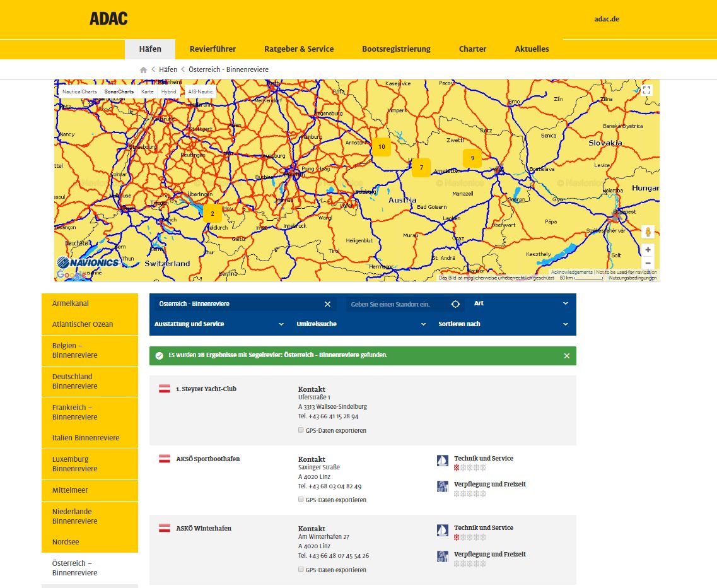Zoom out on the map
717x588 pixels.
point(648,263)
